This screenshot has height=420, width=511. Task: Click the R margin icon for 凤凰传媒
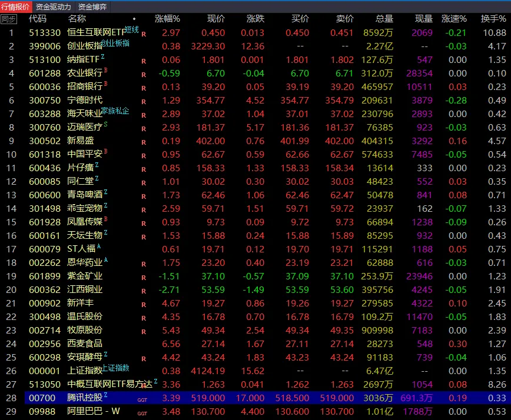point(144,224)
